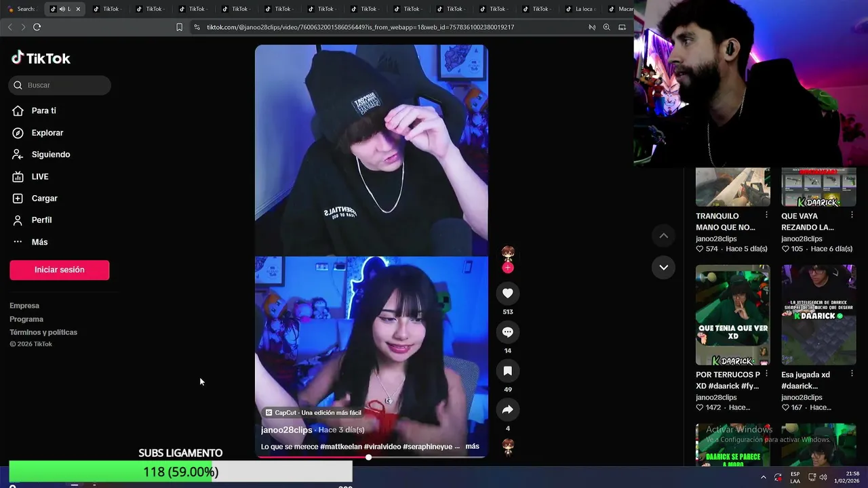Like the 1472-likes video heart
The image size is (868, 488).
[x=700, y=407]
